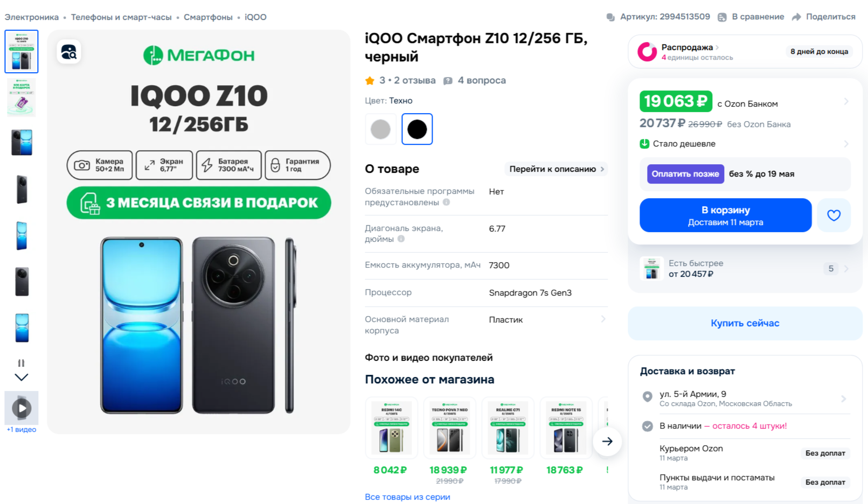Click info icon beside Диагональ экрана
This screenshot has height=504, width=868.
[x=401, y=239]
